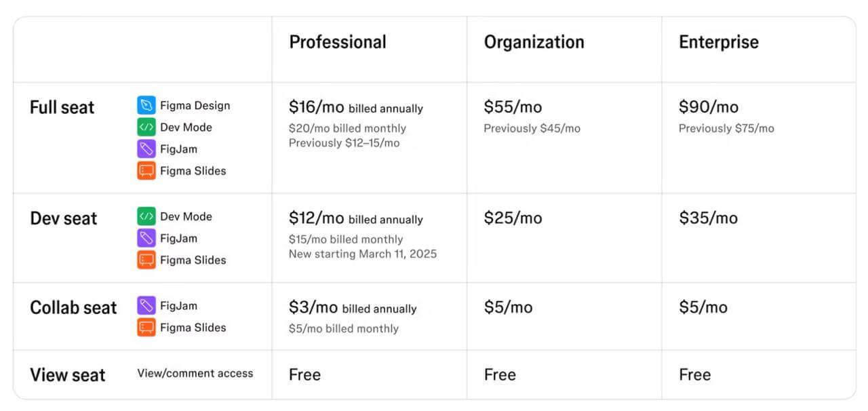Image resolution: width=868 pixels, height=411 pixels.
Task: Click the Figma Slides icon in Dev seat row
Action: pyautogui.click(x=146, y=260)
